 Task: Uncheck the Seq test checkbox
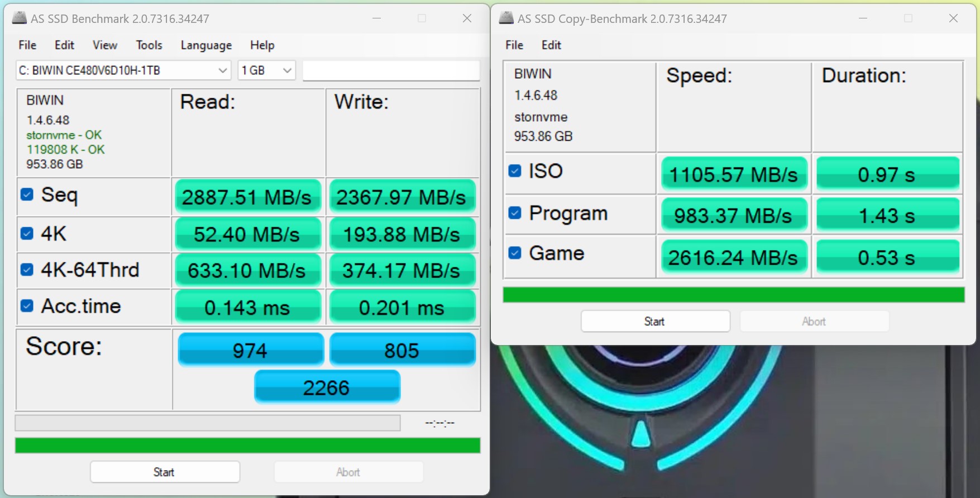(27, 194)
